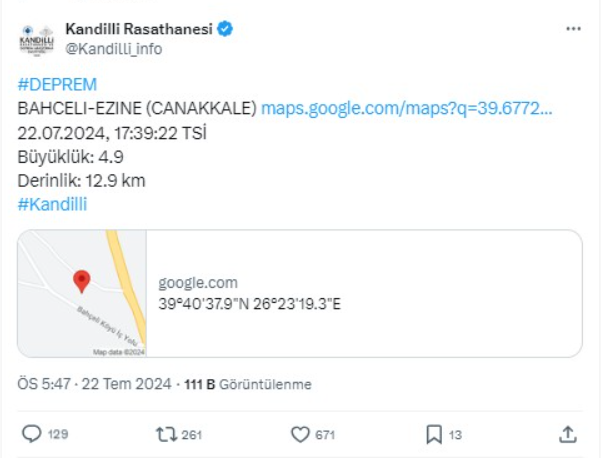Screen dimensions: 601x458
Task: Open the Kandilli Rasathanesi profile name
Action: pyautogui.click(x=138, y=30)
